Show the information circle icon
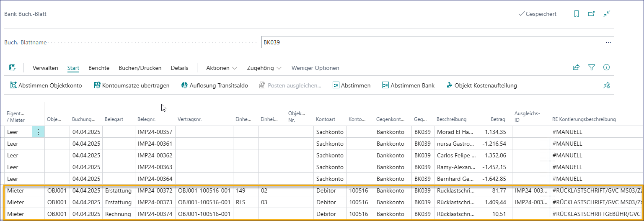The width and height of the screenshot is (644, 221). [606, 67]
